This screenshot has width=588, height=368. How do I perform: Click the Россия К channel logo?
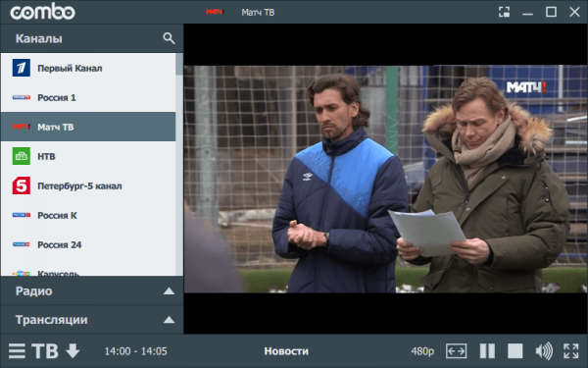(22, 215)
